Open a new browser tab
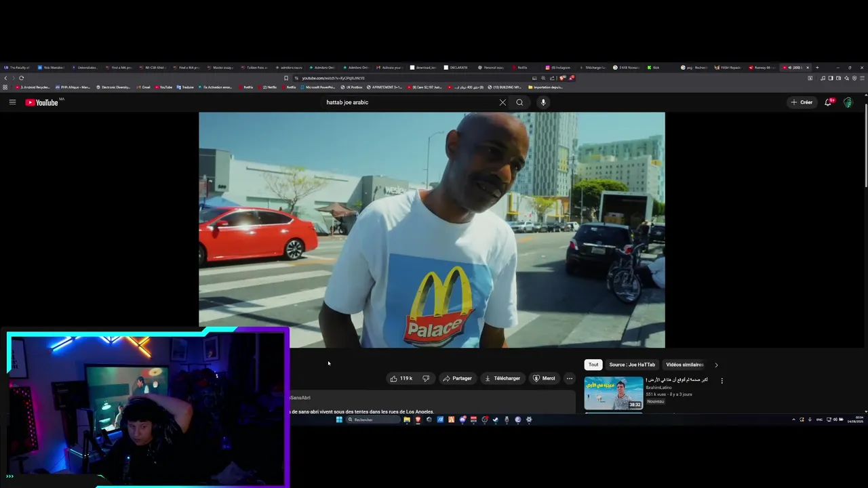This screenshot has width=868, height=488. pyautogui.click(x=817, y=68)
